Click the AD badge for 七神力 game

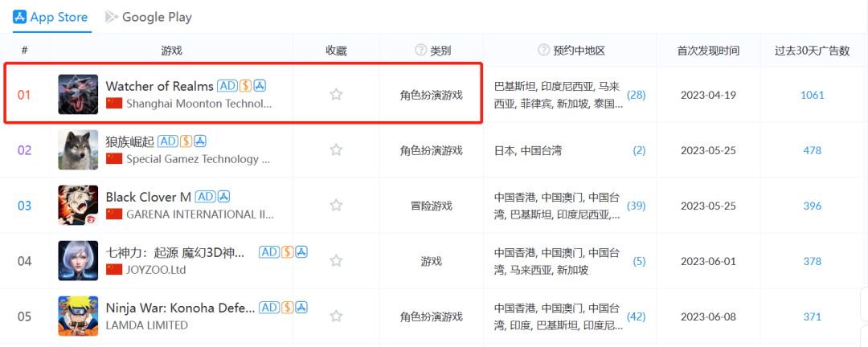tap(269, 251)
